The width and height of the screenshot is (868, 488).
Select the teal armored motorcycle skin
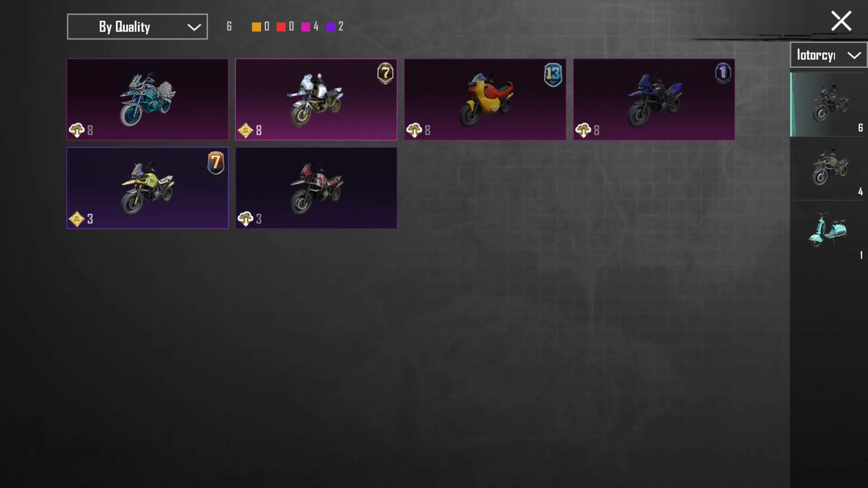[x=147, y=99]
